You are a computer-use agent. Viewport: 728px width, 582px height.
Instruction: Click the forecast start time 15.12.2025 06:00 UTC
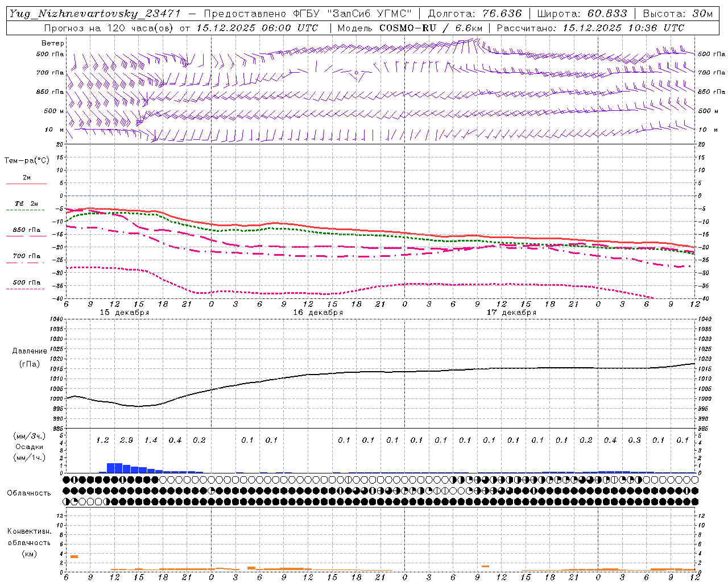[257, 27]
